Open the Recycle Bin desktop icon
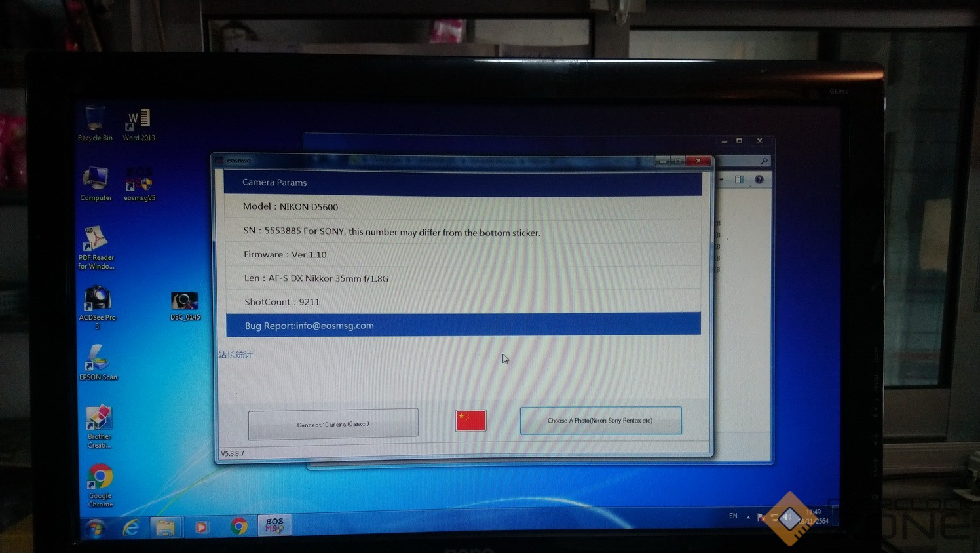This screenshot has height=553, width=980. coord(95,124)
